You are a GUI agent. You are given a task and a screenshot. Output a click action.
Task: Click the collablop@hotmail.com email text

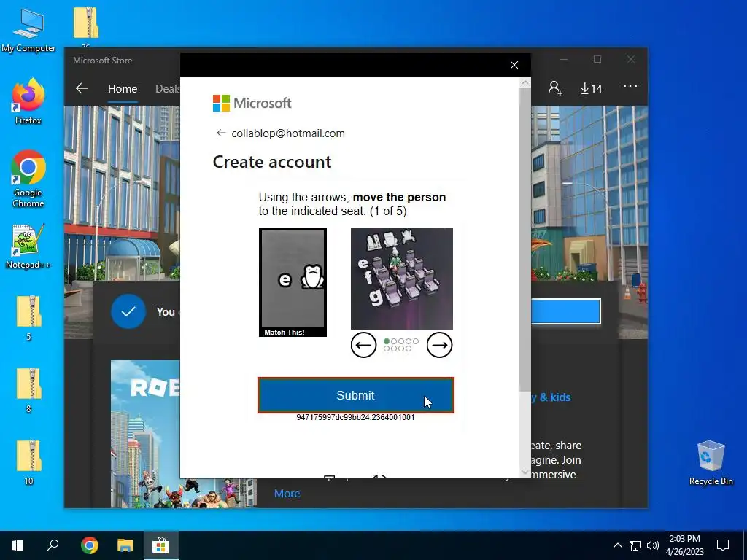(288, 133)
